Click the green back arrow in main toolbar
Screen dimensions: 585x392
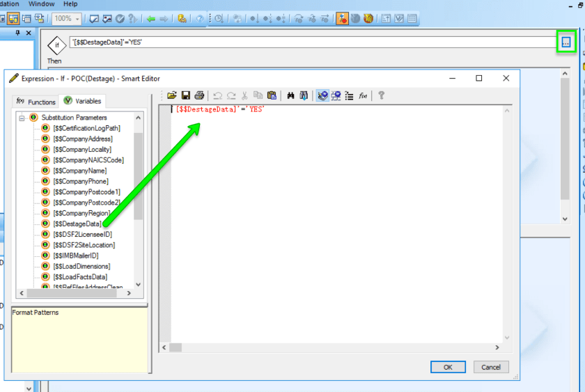[x=150, y=19]
